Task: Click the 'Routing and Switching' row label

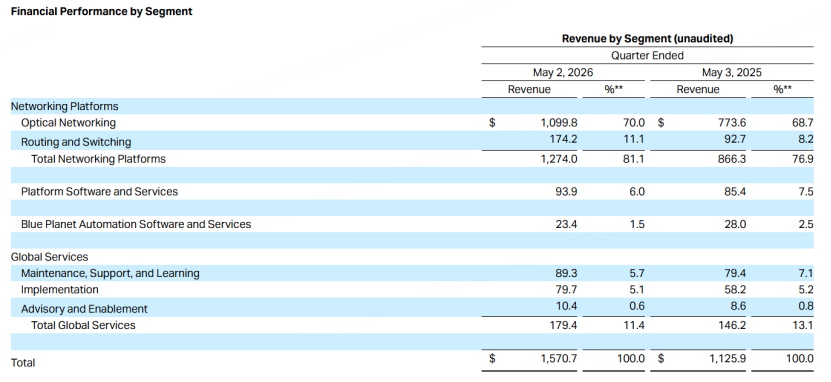Action: coord(76,142)
